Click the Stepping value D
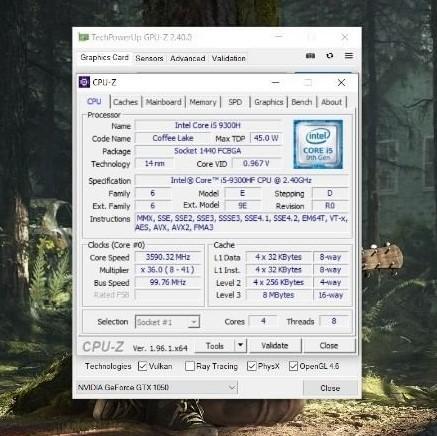 [330, 193]
